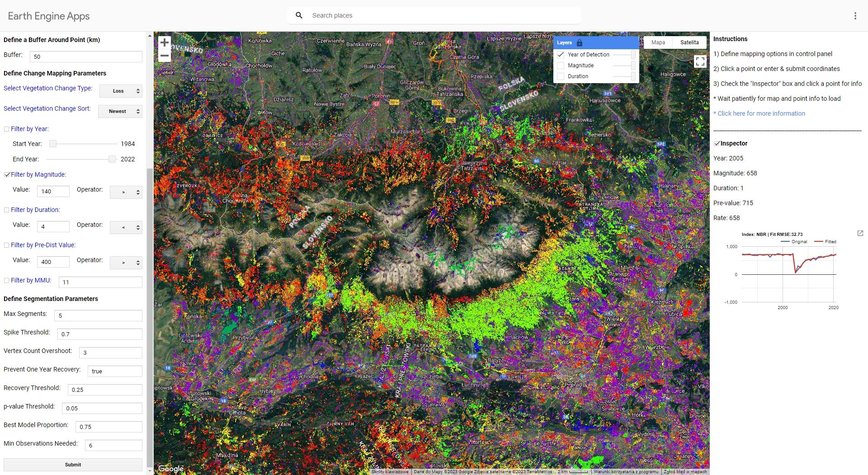Image resolution: width=868 pixels, height=475 pixels.
Task: Click the Google logo on map
Action: 171,469
